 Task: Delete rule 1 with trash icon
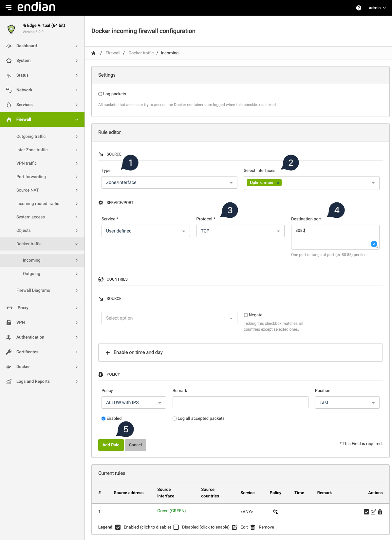[380, 512]
